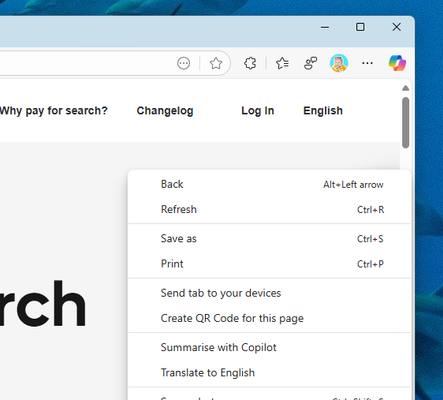This screenshot has width=443, height=400.
Task: Choose Save as in context menu
Action: [x=270, y=239]
